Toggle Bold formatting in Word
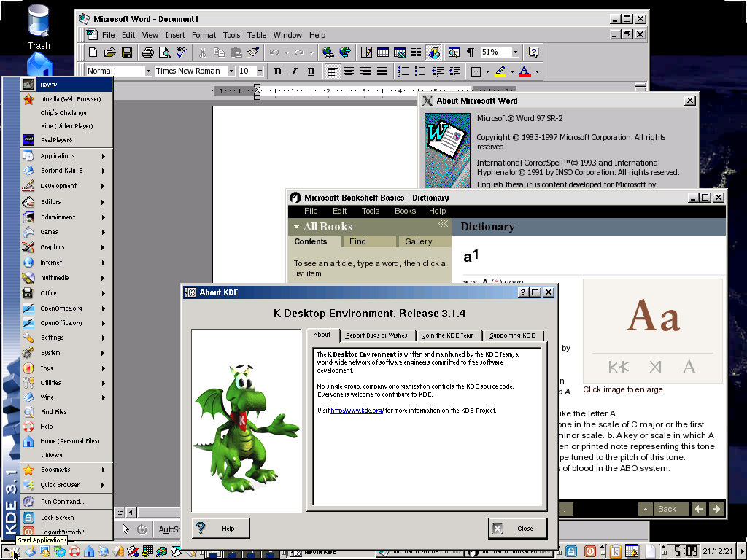This screenshot has width=747, height=560. point(278,71)
